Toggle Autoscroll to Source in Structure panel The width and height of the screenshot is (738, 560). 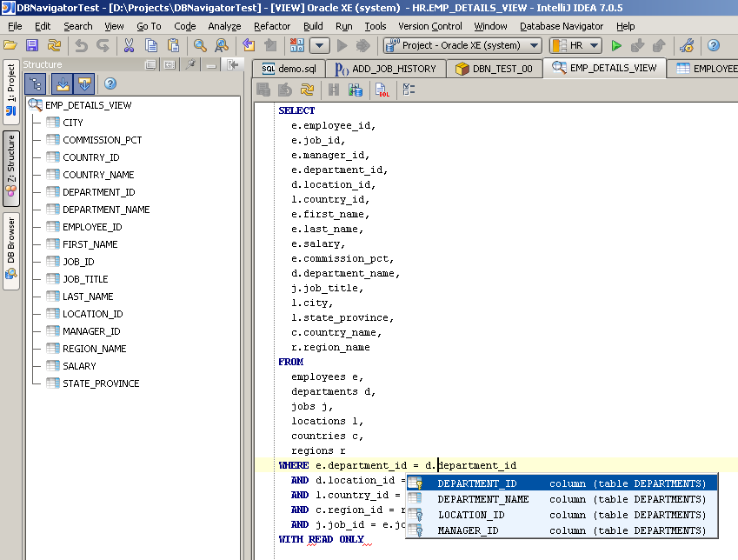click(62, 83)
